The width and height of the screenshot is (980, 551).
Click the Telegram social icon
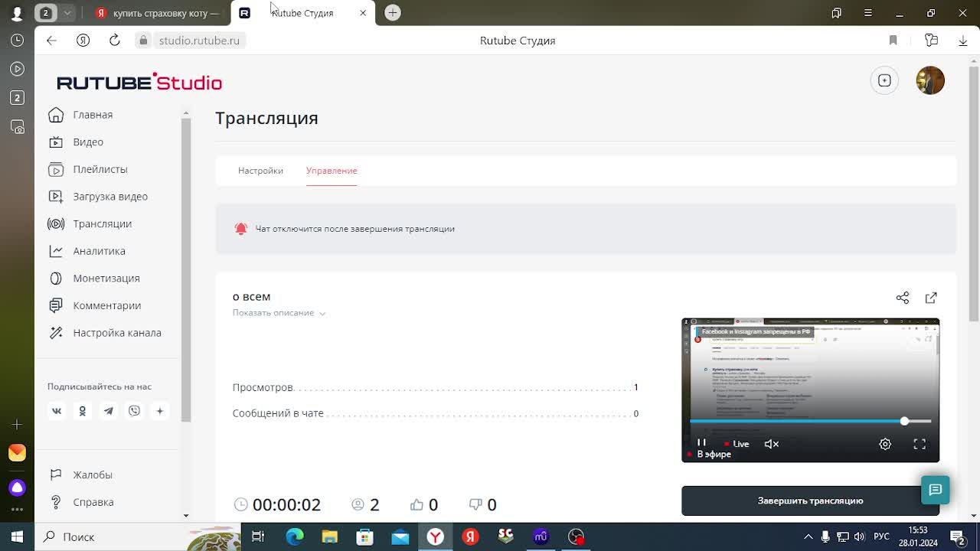[109, 411]
